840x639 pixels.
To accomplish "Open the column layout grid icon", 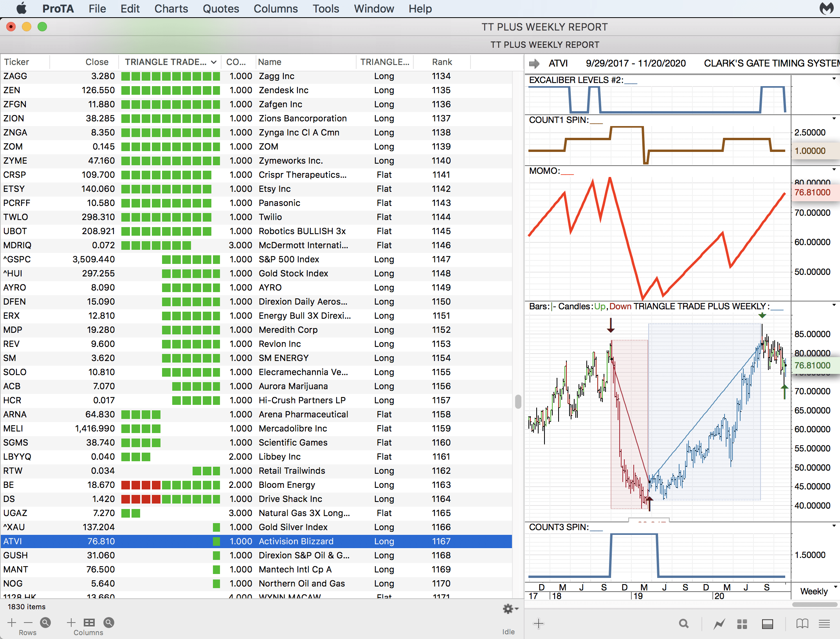I will (x=89, y=623).
